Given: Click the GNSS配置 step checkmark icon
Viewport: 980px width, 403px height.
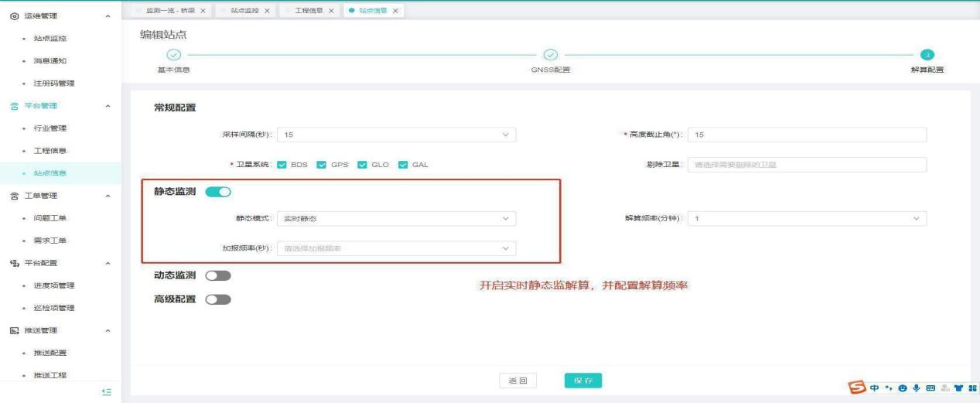Looking at the screenshot, I should pos(550,54).
